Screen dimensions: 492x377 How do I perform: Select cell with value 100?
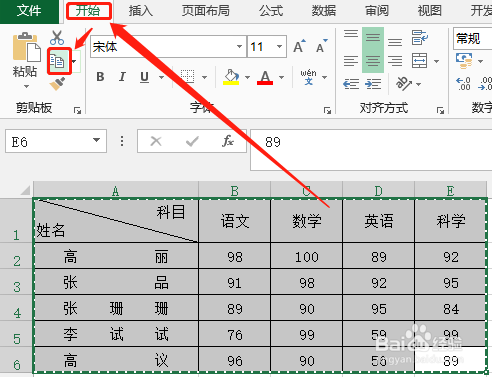306,256
